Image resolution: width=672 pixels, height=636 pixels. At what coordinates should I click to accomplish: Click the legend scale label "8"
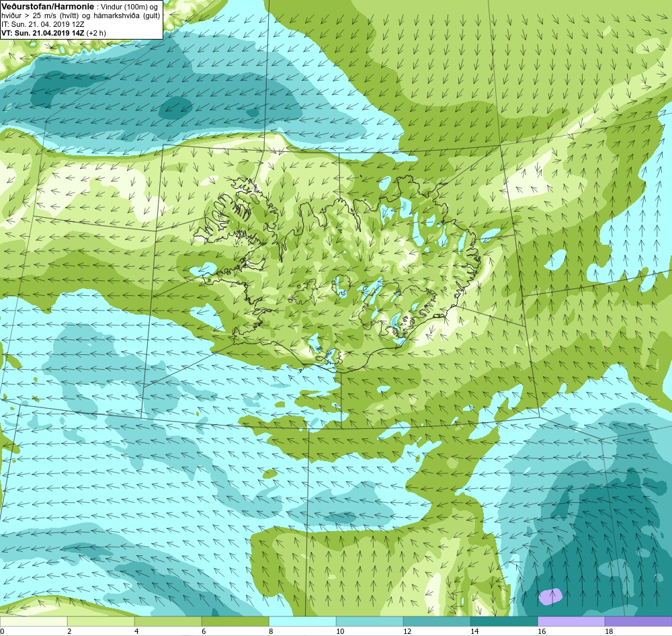point(271,631)
